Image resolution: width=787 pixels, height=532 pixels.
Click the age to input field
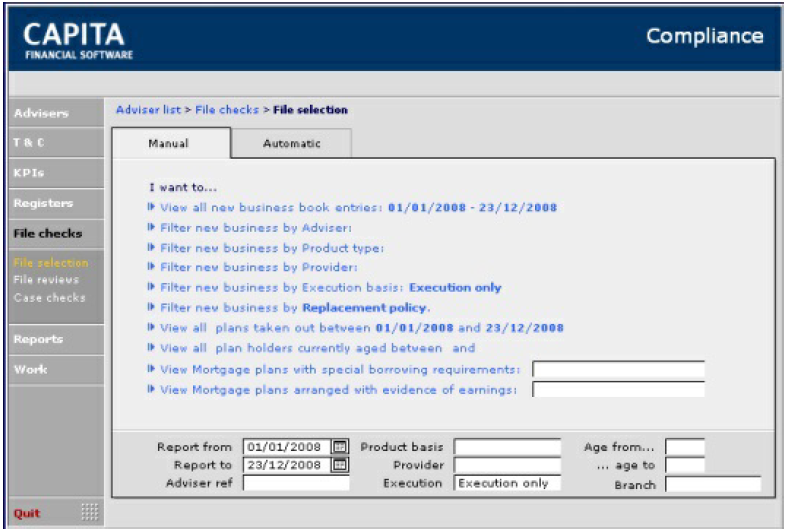(685, 465)
